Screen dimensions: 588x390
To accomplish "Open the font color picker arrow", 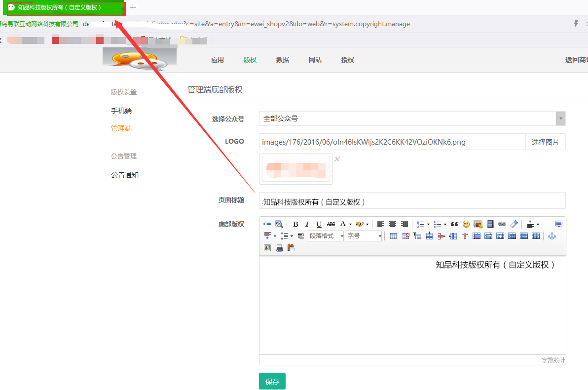I will tap(350, 225).
